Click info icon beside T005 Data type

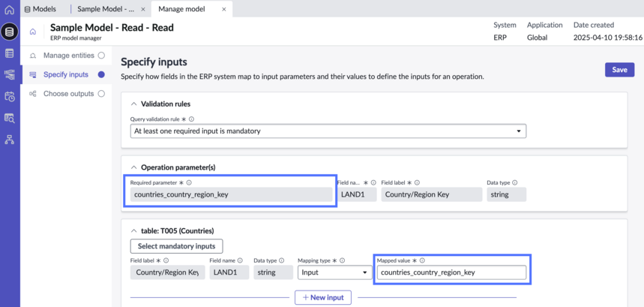[x=281, y=260]
